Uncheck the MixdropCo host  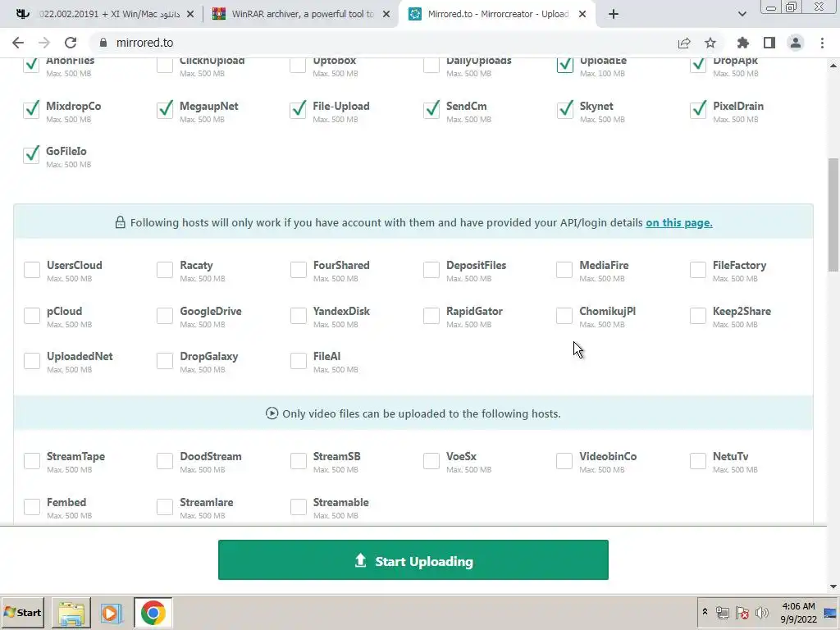pos(32,109)
